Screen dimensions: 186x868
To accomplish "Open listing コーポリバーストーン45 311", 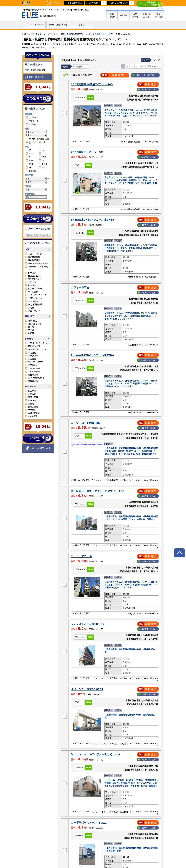I will pyautogui.click(x=89, y=823).
